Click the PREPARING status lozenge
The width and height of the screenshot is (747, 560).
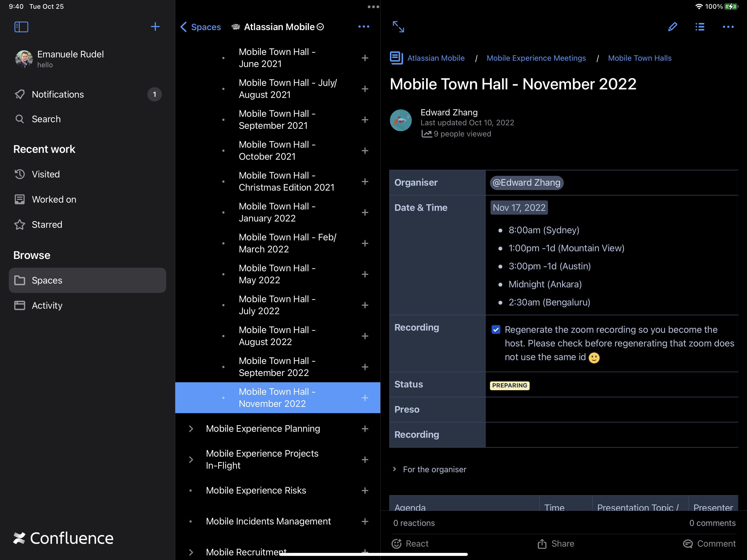pos(510,385)
